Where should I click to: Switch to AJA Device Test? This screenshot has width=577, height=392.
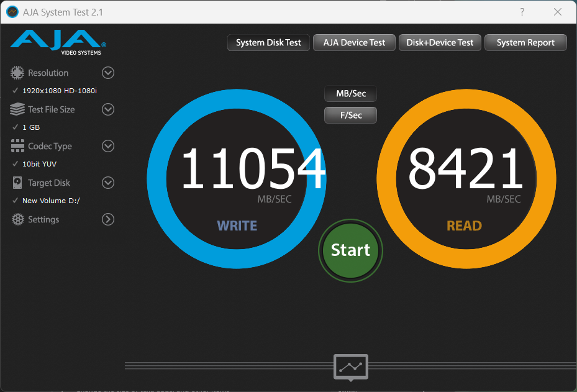(x=354, y=43)
